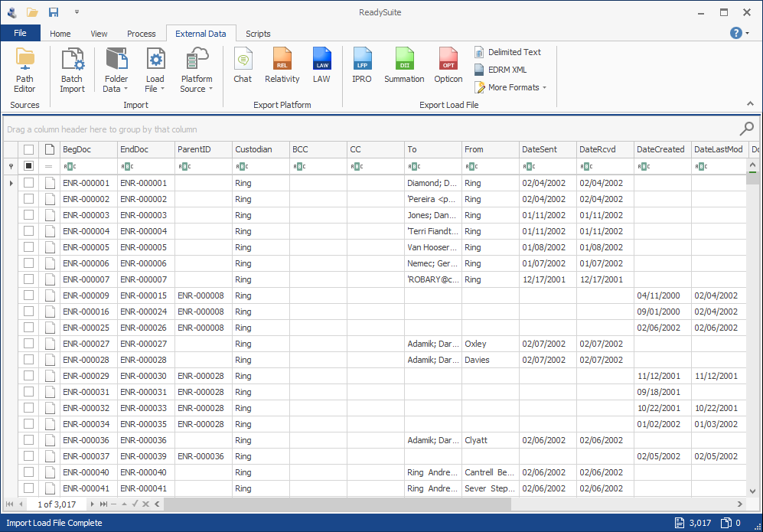Click the horizontal scrollbar thumb
Image resolution: width=763 pixels, height=532 pixels.
337,504
